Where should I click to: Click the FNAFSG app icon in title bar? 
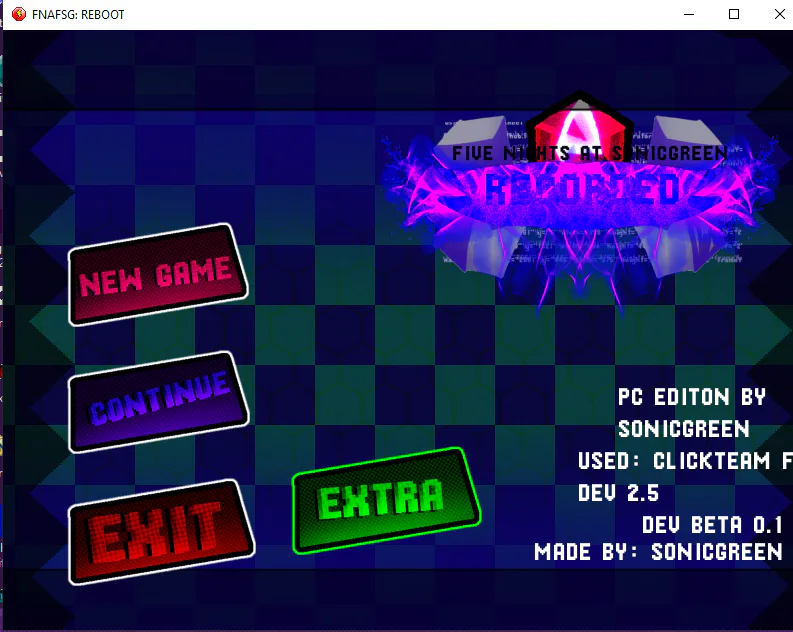point(19,14)
